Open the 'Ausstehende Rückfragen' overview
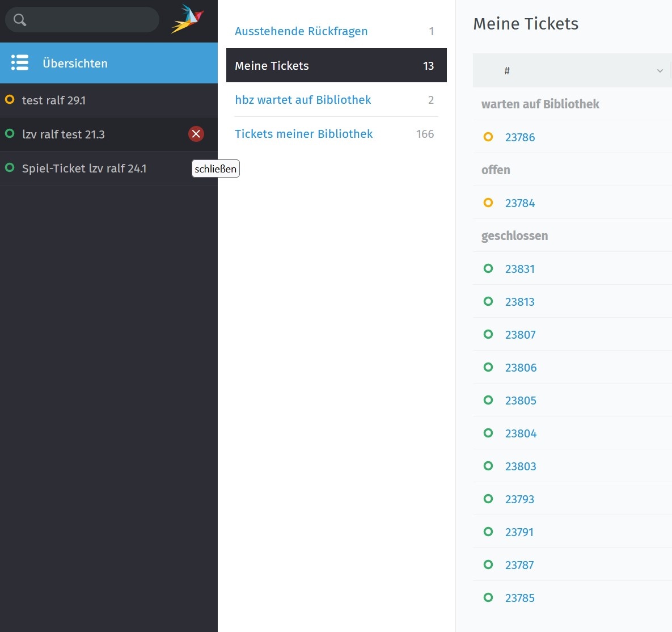Viewport: 672px width, 632px height. pos(301,31)
